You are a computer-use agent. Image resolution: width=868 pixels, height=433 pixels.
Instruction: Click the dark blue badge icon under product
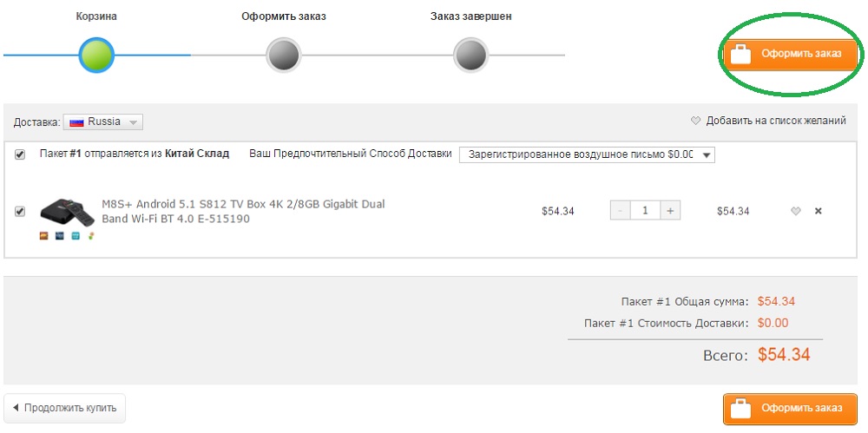(59, 235)
